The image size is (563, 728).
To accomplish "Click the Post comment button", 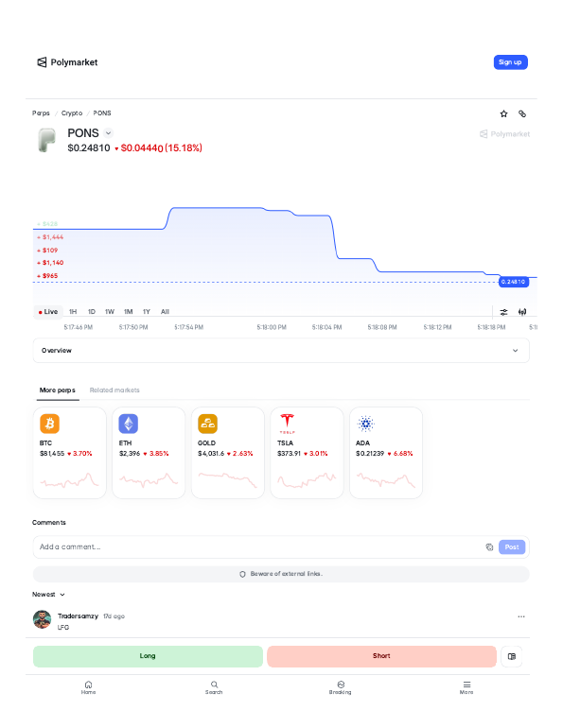I will click(x=512, y=546).
